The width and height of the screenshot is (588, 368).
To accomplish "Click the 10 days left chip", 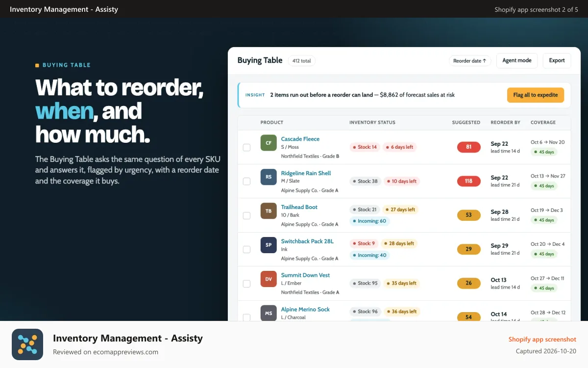I will (402, 181).
